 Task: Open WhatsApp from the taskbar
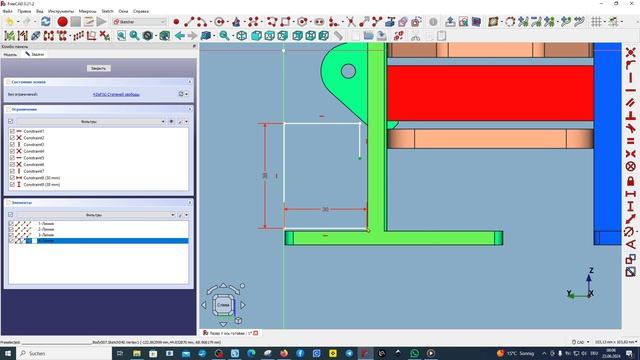pos(414,353)
